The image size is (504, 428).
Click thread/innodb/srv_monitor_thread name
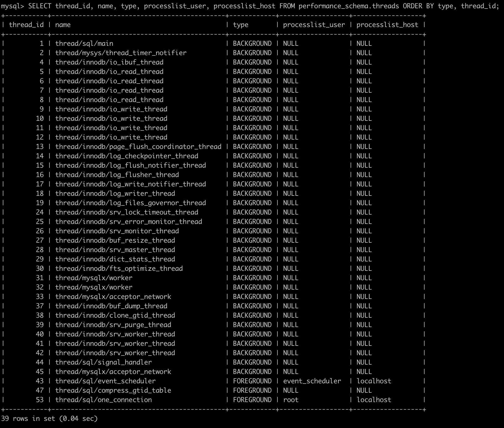coord(117,231)
